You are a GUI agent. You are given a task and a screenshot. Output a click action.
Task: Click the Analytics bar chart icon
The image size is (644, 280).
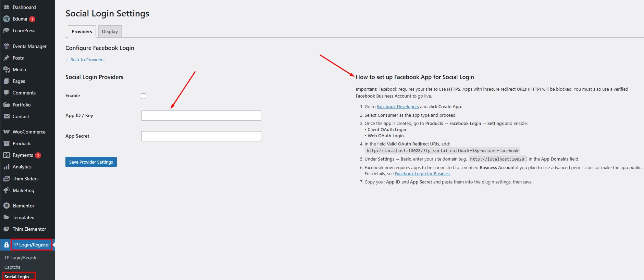[x=7, y=167]
